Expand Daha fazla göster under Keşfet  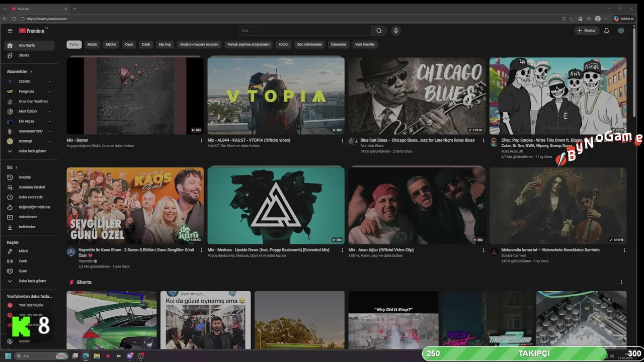[29, 281]
